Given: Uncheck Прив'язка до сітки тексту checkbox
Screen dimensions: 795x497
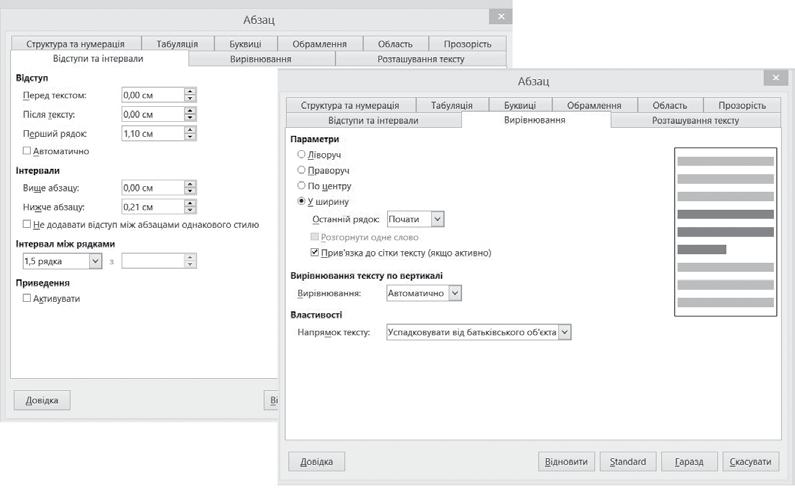Looking at the screenshot, I should click(314, 253).
